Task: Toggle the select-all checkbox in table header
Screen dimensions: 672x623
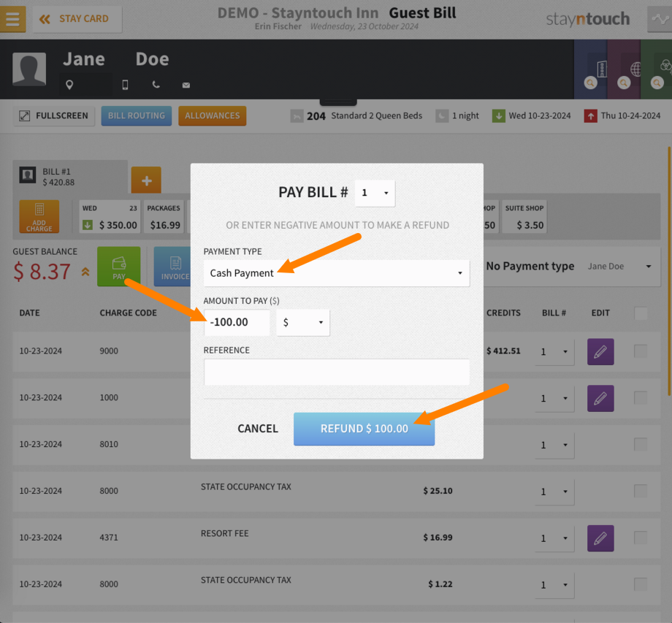Action: (641, 313)
